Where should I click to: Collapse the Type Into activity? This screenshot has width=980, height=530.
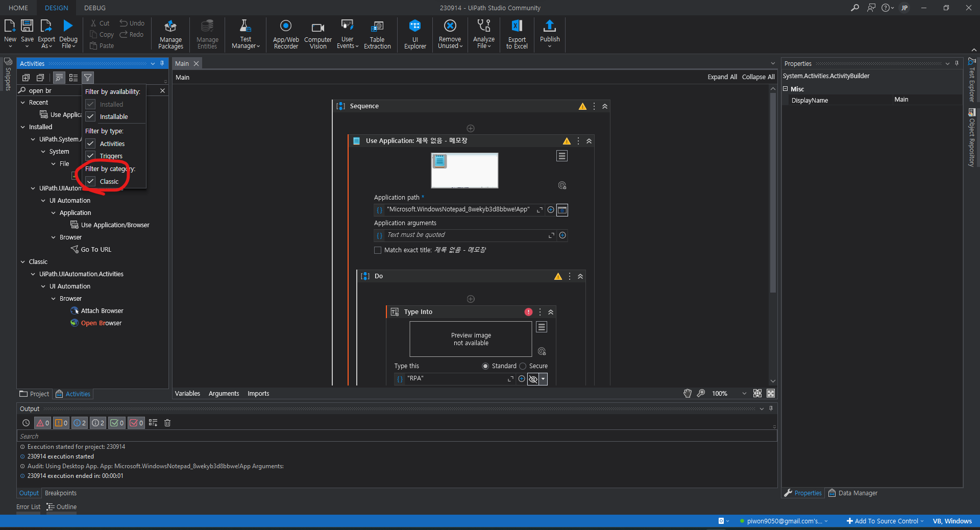coord(551,312)
